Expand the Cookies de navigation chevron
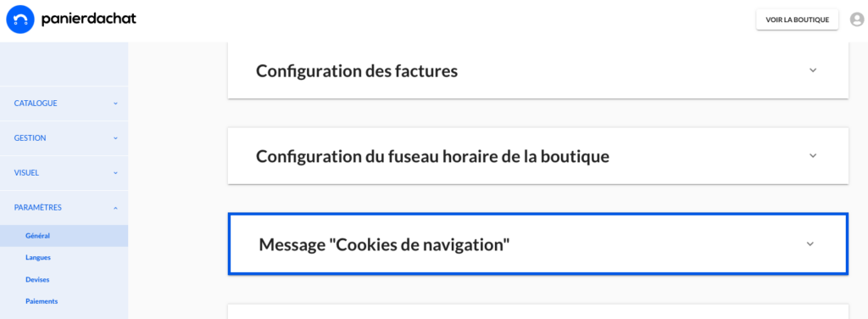Image resolution: width=868 pixels, height=319 pixels. coord(810,243)
